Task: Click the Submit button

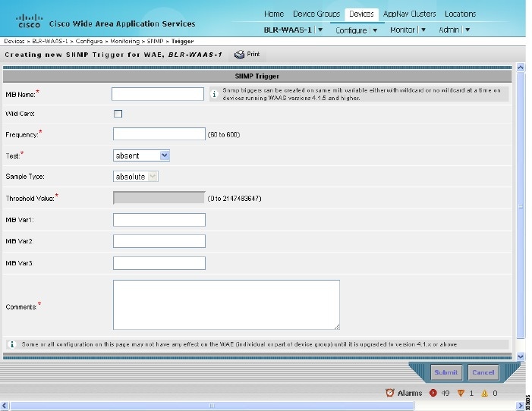Action: [446, 372]
